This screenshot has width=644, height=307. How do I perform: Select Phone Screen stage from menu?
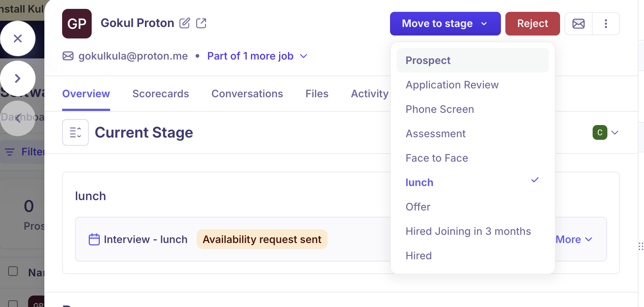click(440, 109)
